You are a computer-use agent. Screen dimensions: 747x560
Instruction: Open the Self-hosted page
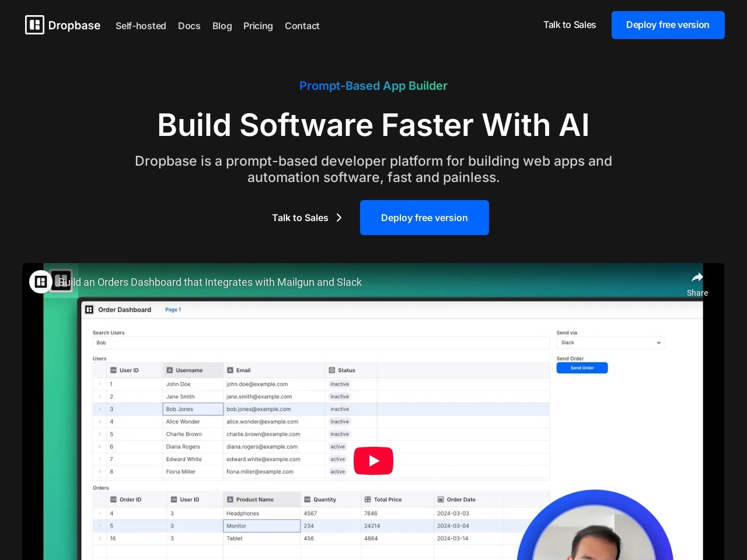click(141, 26)
